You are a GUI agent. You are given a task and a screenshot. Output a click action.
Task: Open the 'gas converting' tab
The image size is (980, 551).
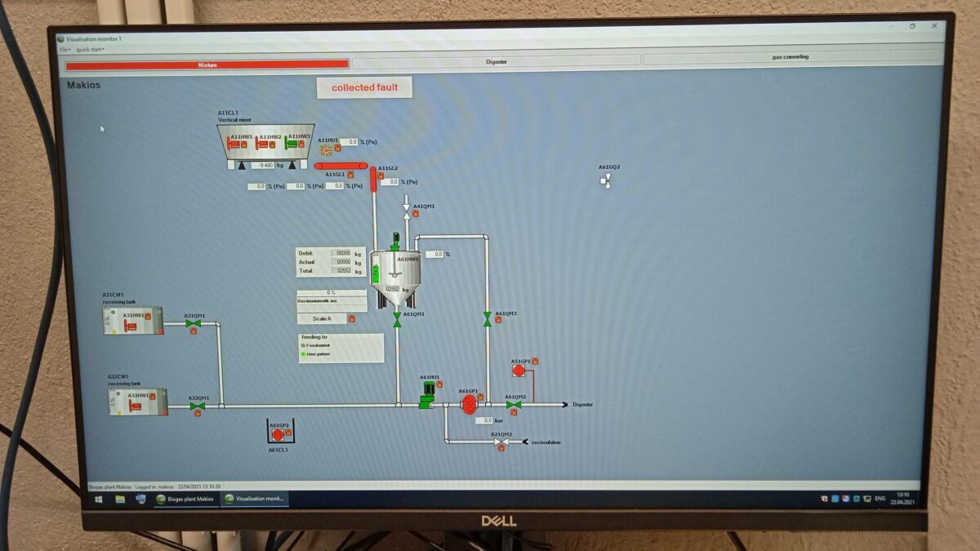pyautogui.click(x=789, y=58)
